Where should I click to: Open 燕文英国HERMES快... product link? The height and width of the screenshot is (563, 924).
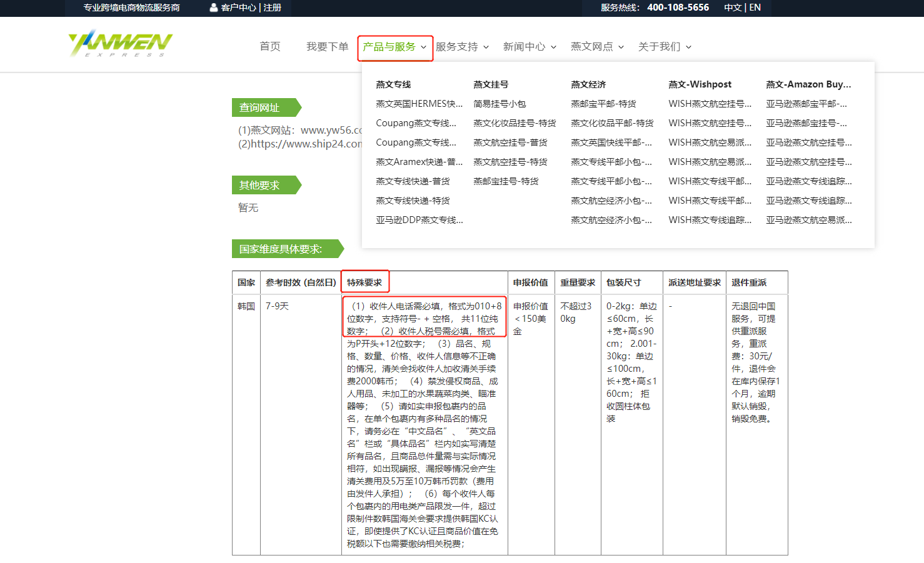point(419,104)
